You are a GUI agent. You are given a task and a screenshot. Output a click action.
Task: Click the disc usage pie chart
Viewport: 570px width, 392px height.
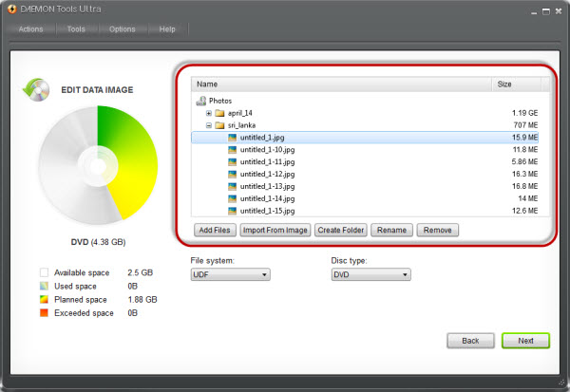(98, 166)
